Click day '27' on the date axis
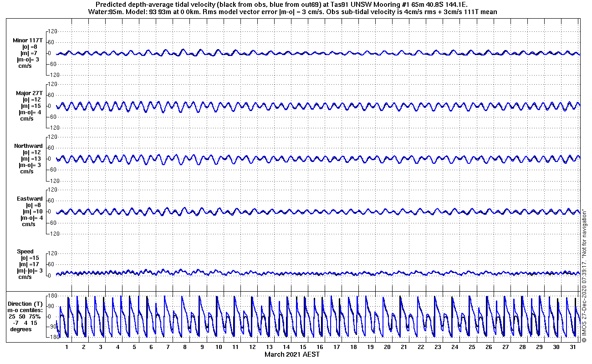592x364 pixels. (x=505, y=347)
